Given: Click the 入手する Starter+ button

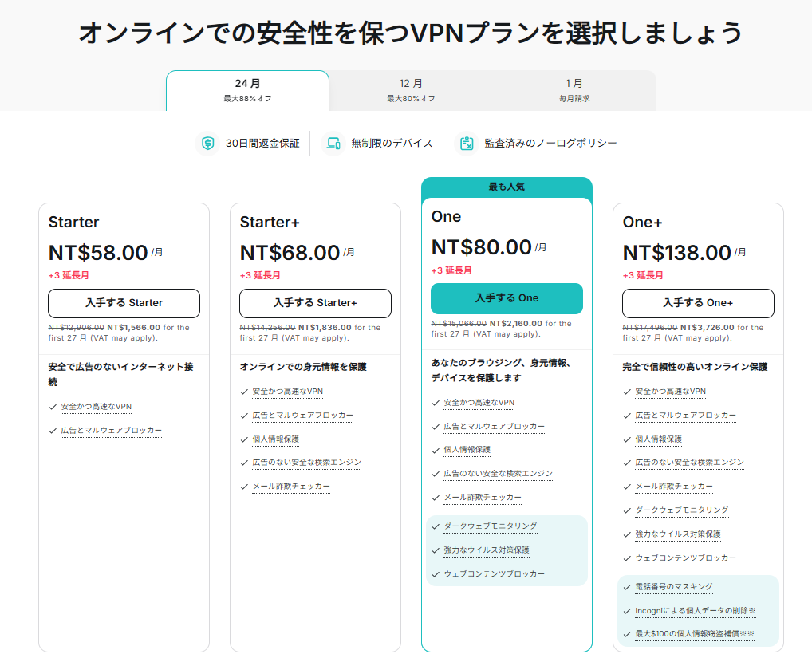Looking at the screenshot, I should pos(315,303).
